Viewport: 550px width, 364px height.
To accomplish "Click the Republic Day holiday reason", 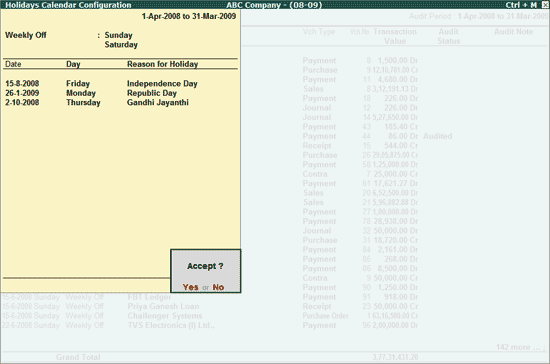I will (x=152, y=93).
